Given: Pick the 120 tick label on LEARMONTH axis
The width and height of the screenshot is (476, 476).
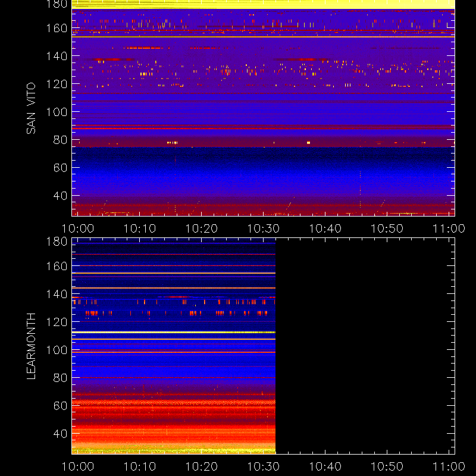Looking at the screenshot, I should pos(57,322).
